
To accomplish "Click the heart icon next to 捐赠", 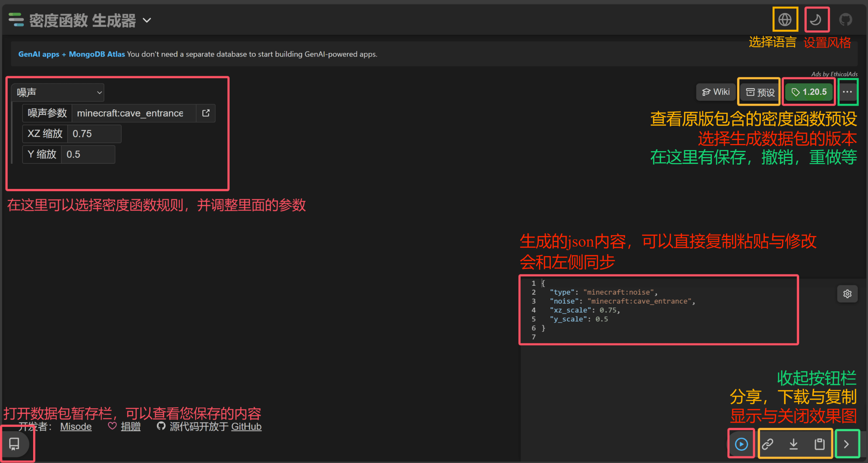I will point(112,426).
